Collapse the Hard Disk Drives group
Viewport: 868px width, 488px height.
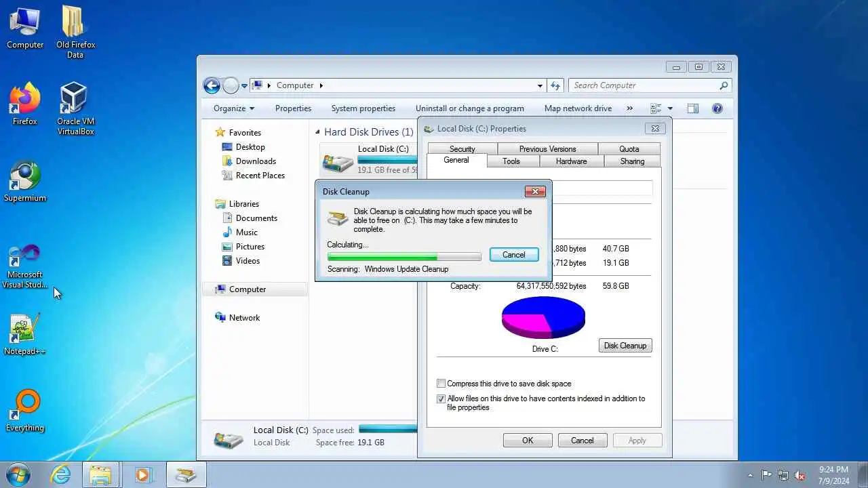click(x=317, y=133)
